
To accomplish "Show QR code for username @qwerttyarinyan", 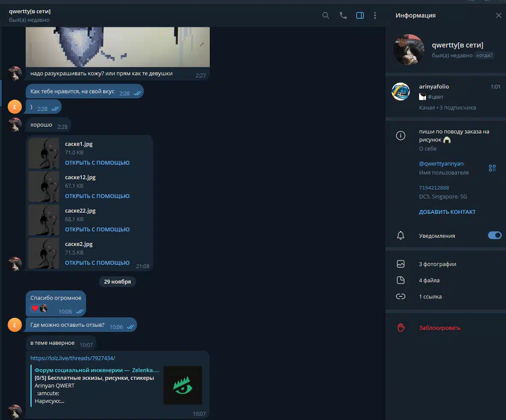I will pos(492,168).
